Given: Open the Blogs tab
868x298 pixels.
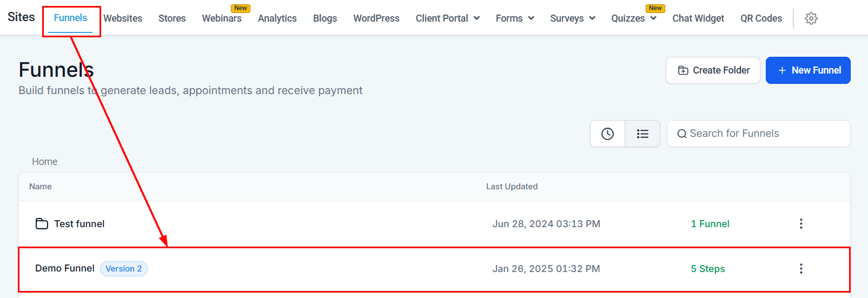Looking at the screenshot, I should tap(325, 18).
